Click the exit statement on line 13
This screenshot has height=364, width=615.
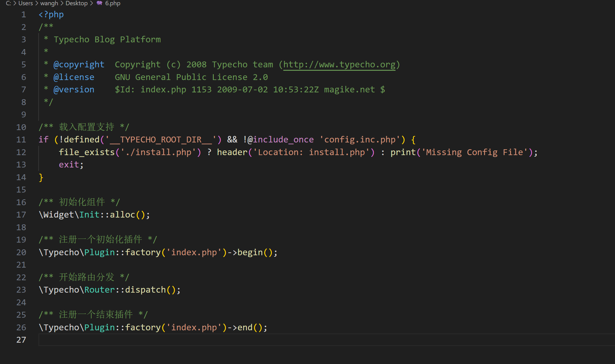click(69, 165)
